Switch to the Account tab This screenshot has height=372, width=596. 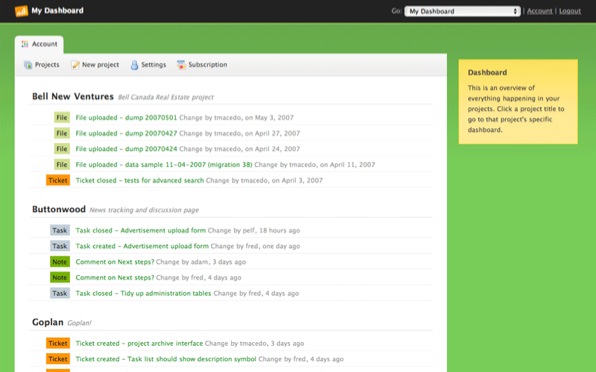point(39,44)
